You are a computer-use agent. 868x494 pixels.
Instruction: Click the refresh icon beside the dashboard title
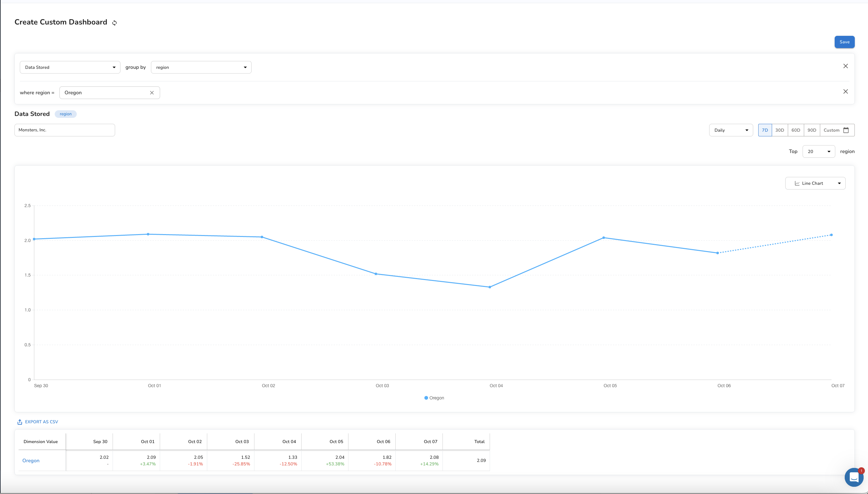click(114, 23)
